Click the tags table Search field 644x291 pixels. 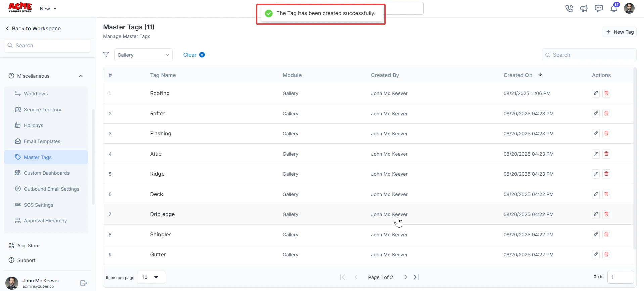tap(589, 55)
